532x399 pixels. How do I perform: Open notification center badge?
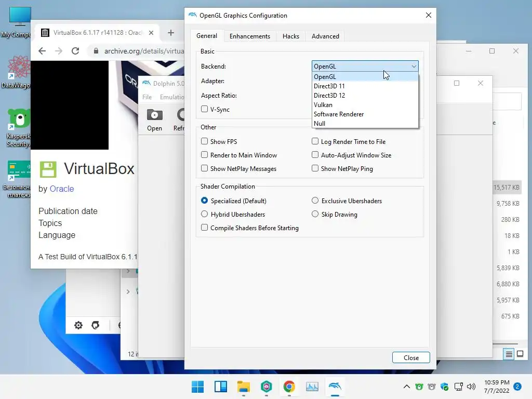[x=517, y=387]
